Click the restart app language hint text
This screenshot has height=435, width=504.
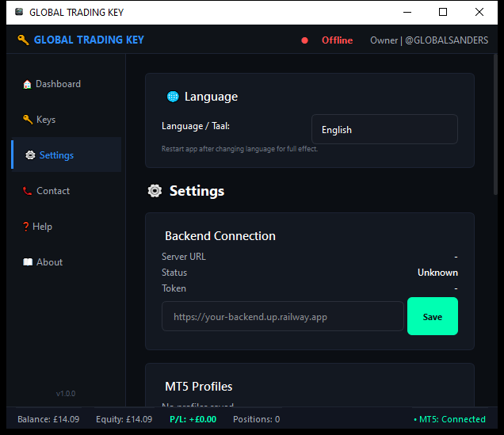click(x=240, y=149)
